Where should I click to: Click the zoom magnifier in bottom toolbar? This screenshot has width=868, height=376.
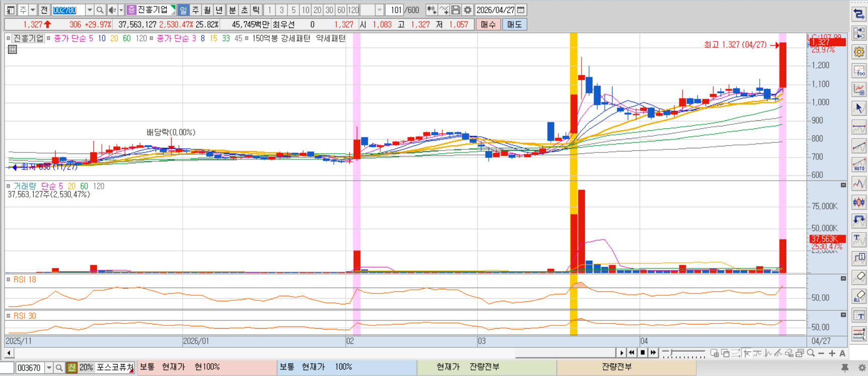click(811, 353)
